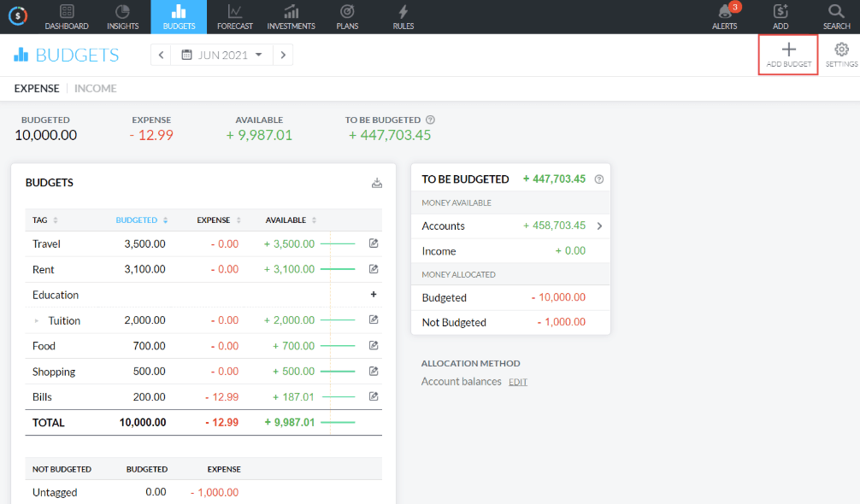
Task: Edit the Bills budget
Action: [374, 396]
